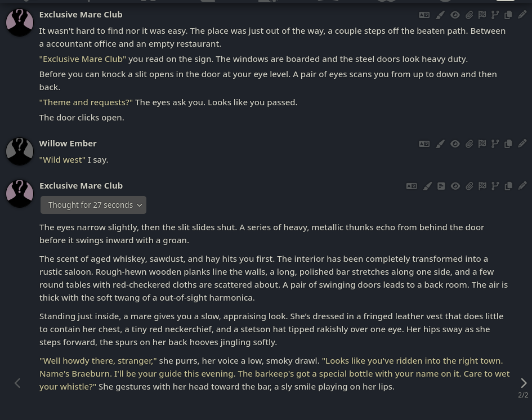Copy the Willow Ember message
The height and width of the screenshot is (420, 532).
(508, 144)
